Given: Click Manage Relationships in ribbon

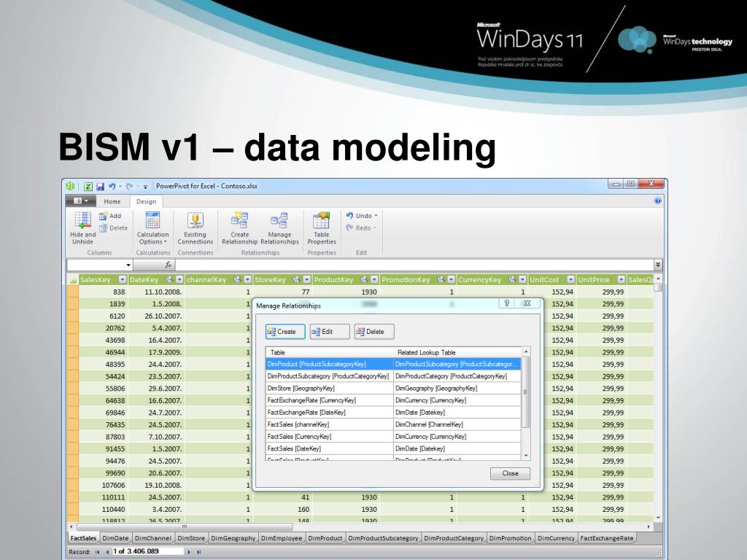Looking at the screenshot, I should coord(279,228).
